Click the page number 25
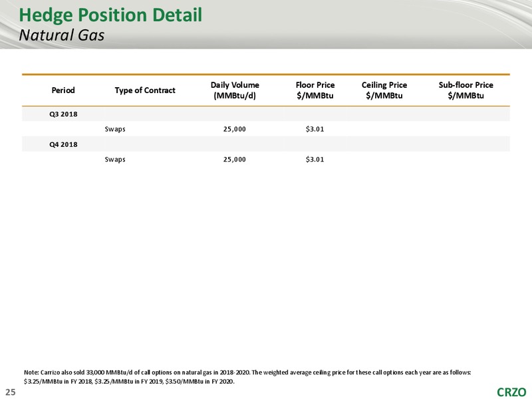Screen dimensions: 532x399 [x=11, y=392]
